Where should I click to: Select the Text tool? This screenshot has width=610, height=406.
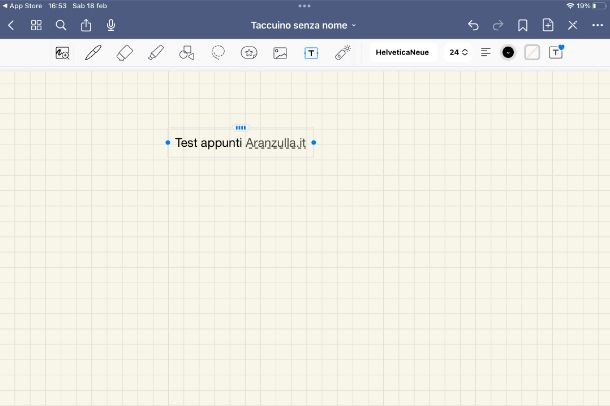[x=311, y=53]
